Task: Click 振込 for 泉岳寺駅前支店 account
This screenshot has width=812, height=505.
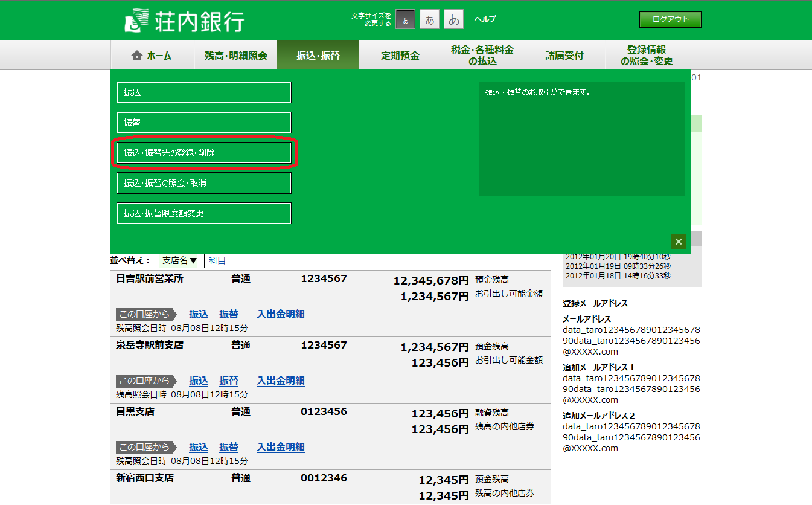Action: click(199, 381)
